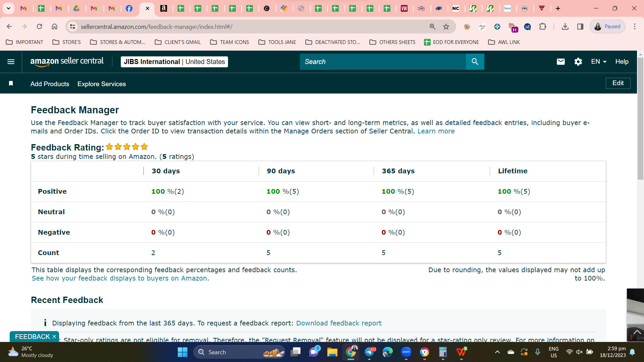
Task: View site information icon in address bar
Action: [x=72, y=26]
